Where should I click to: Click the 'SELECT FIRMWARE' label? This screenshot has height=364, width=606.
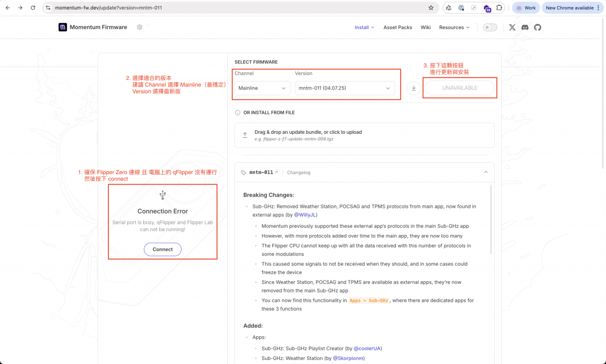click(256, 62)
